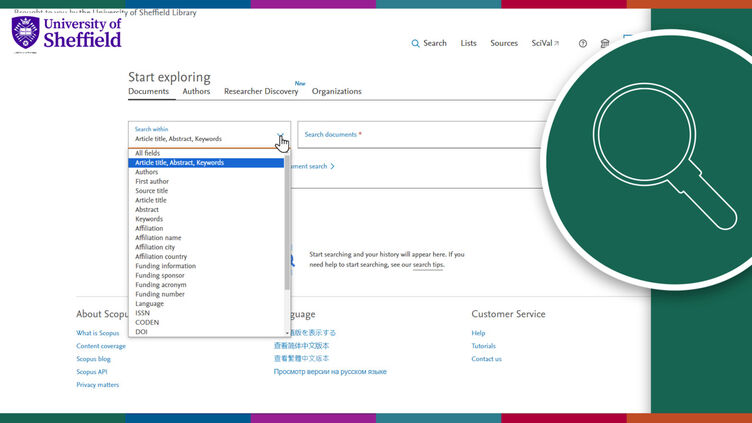Image resolution: width=752 pixels, height=423 pixels.
Task: Click the Search magnifier icon in top navigation
Action: [416, 44]
